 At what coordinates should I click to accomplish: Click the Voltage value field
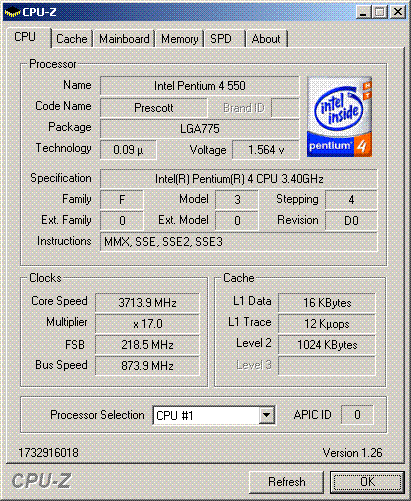pyautogui.click(x=266, y=150)
